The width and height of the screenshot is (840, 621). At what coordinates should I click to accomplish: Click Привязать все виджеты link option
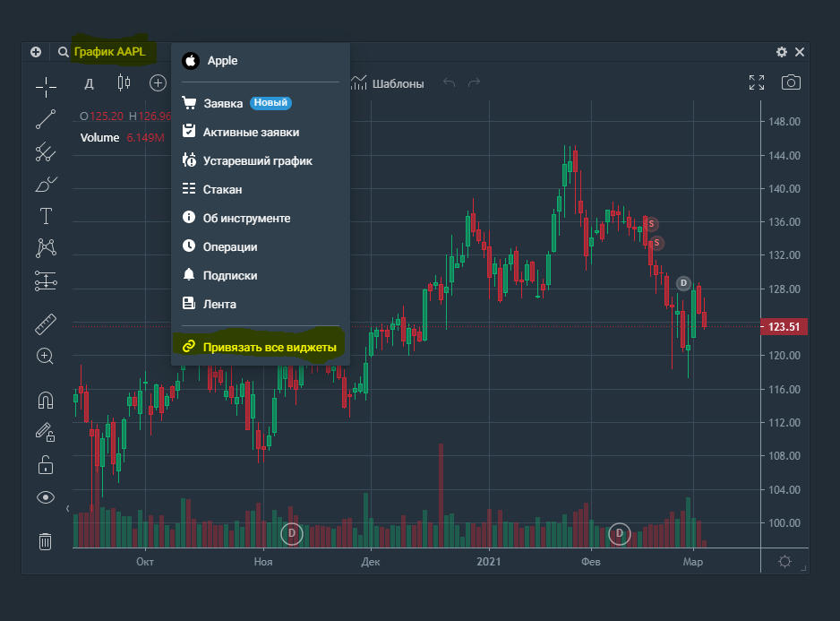261,347
